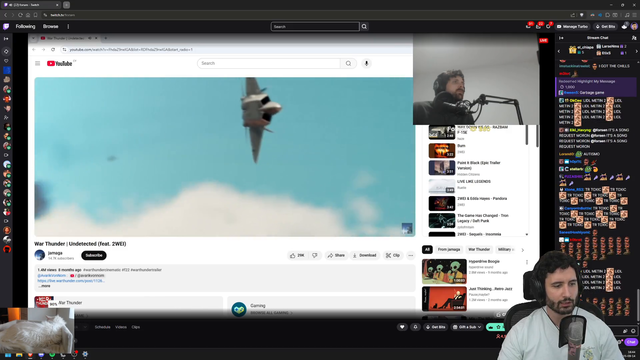
Task: Switch to the channel Schedule tab
Action: click(102, 327)
